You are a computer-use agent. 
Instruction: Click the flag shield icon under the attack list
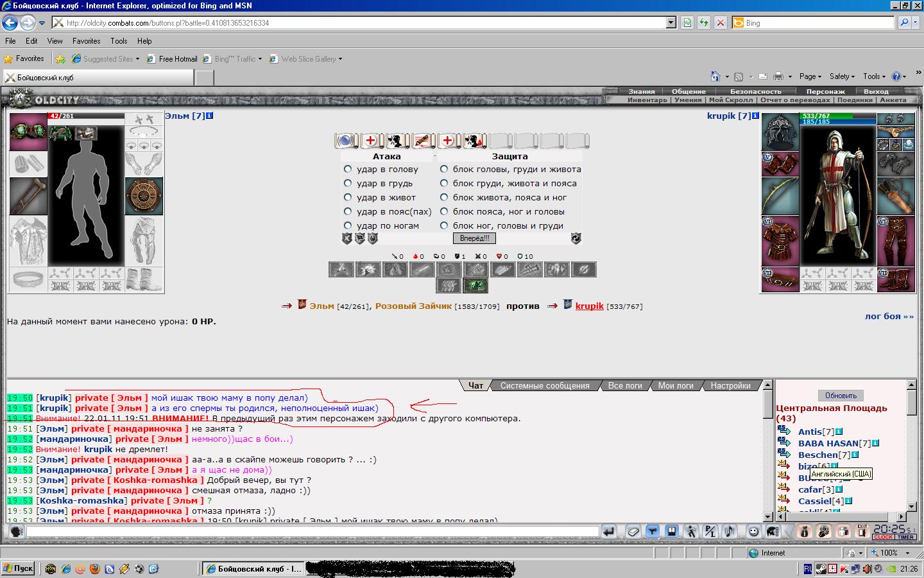coord(360,238)
